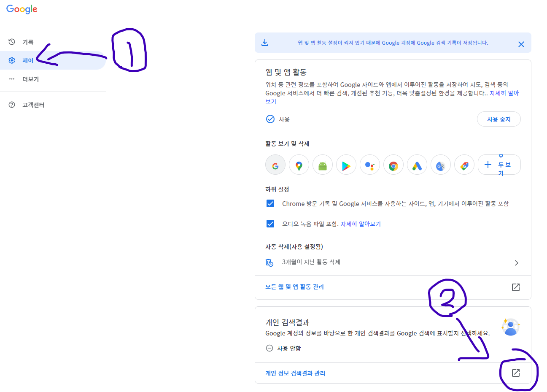Click the 사용 안함 status icon
Viewport: 547px width, 392px height.
click(269, 348)
